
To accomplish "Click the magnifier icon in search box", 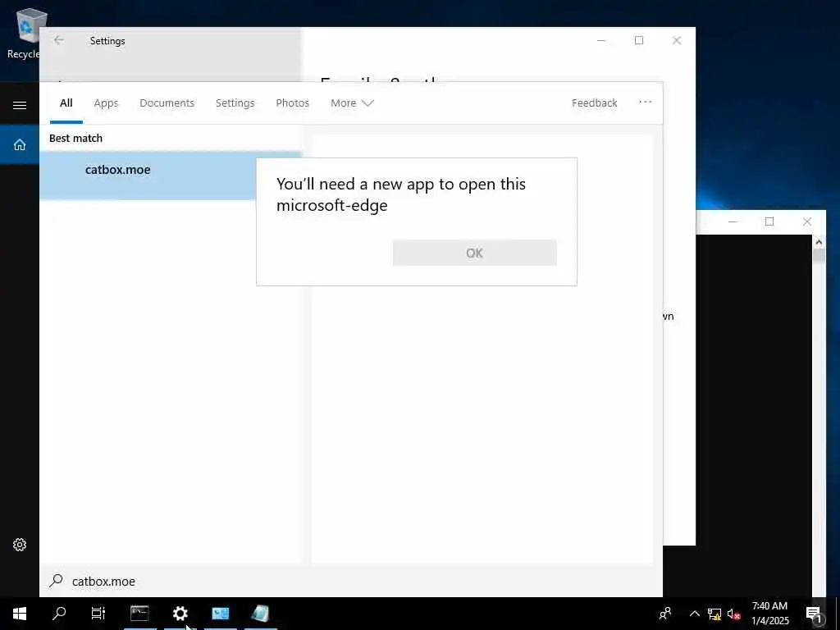I will (x=57, y=581).
